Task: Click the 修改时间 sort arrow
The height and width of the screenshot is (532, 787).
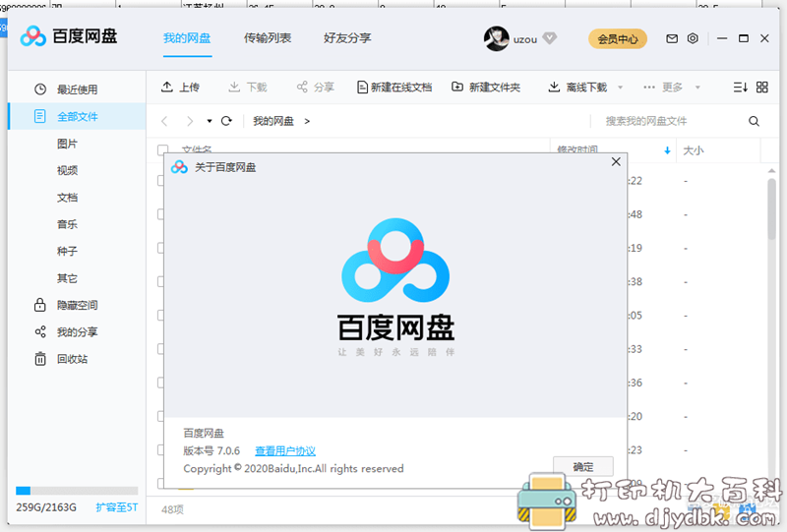Action: [667, 150]
